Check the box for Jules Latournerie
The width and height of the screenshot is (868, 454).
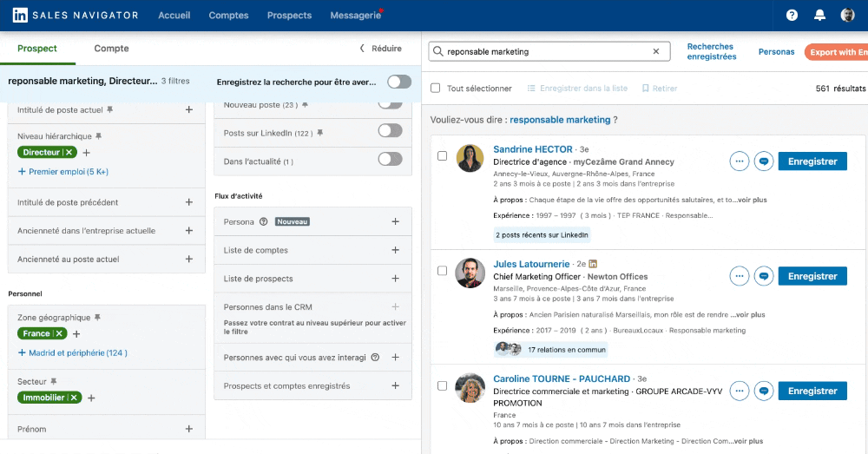[443, 271]
